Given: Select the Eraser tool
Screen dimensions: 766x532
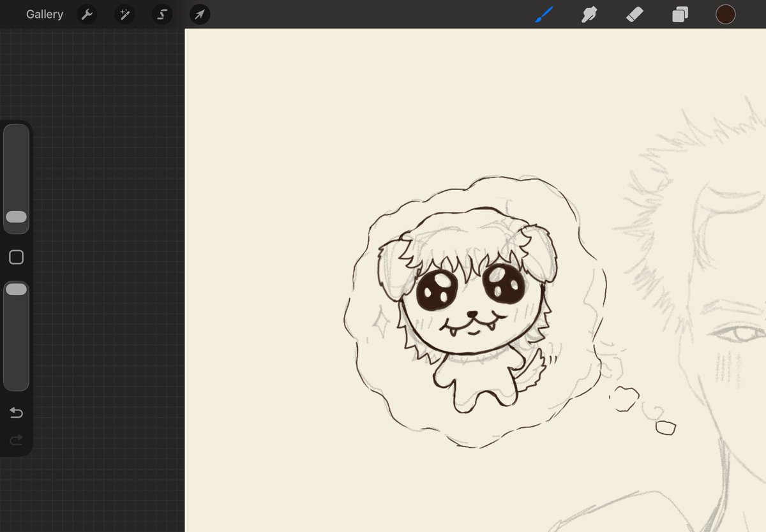Looking at the screenshot, I should (x=635, y=14).
